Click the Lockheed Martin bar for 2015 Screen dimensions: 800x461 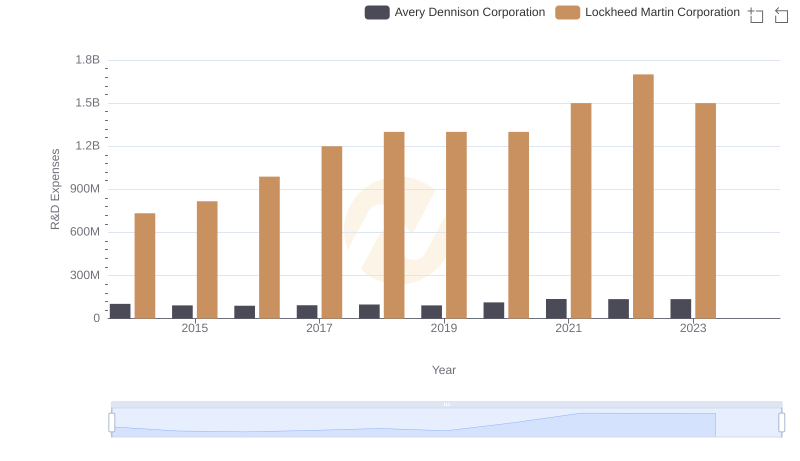[x=207, y=260]
